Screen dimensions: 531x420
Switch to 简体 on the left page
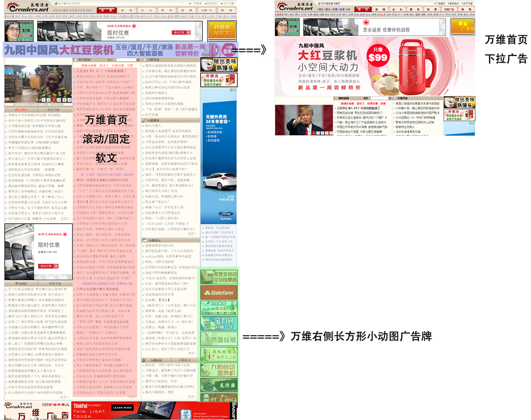coord(58,10)
